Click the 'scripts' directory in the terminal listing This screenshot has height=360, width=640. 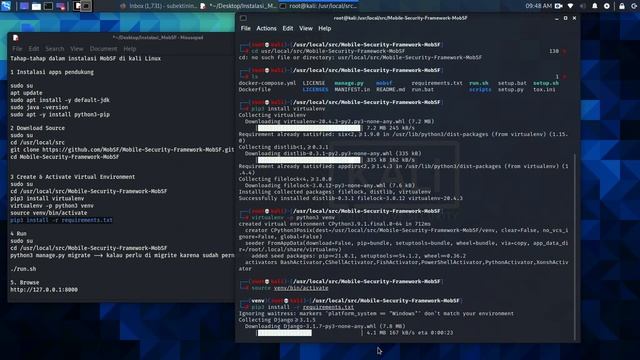click(480, 89)
